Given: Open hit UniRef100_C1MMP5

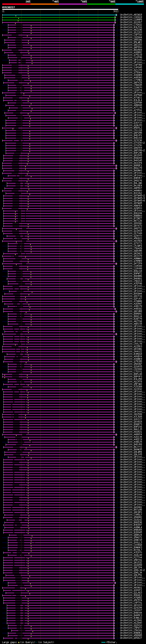Looking at the screenshot, I should point(131,20).
